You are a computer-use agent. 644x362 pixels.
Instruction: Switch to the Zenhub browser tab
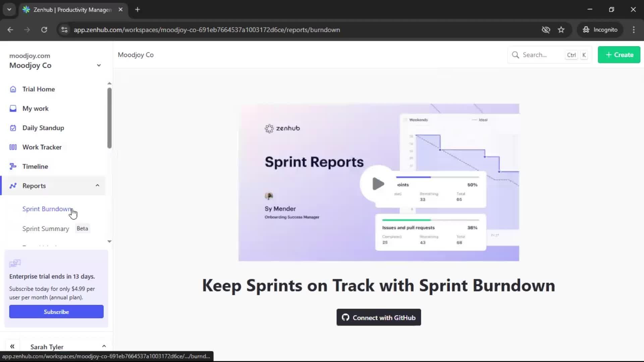(x=67, y=10)
